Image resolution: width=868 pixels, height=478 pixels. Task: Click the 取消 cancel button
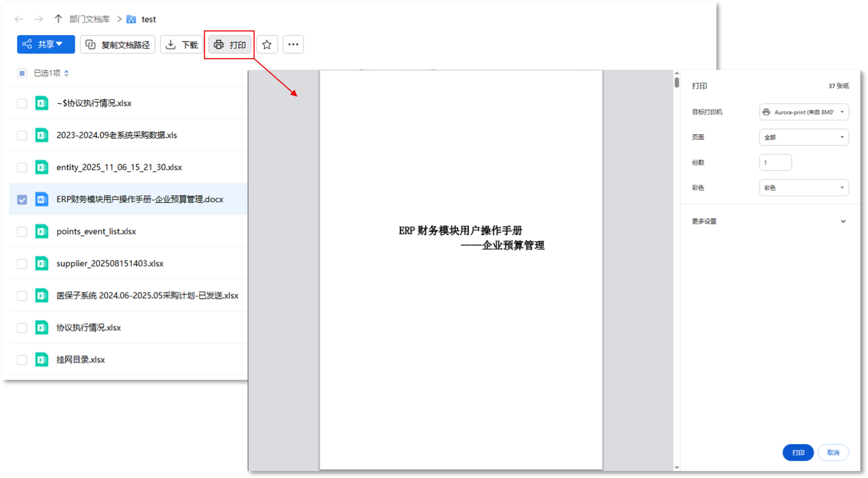(833, 453)
